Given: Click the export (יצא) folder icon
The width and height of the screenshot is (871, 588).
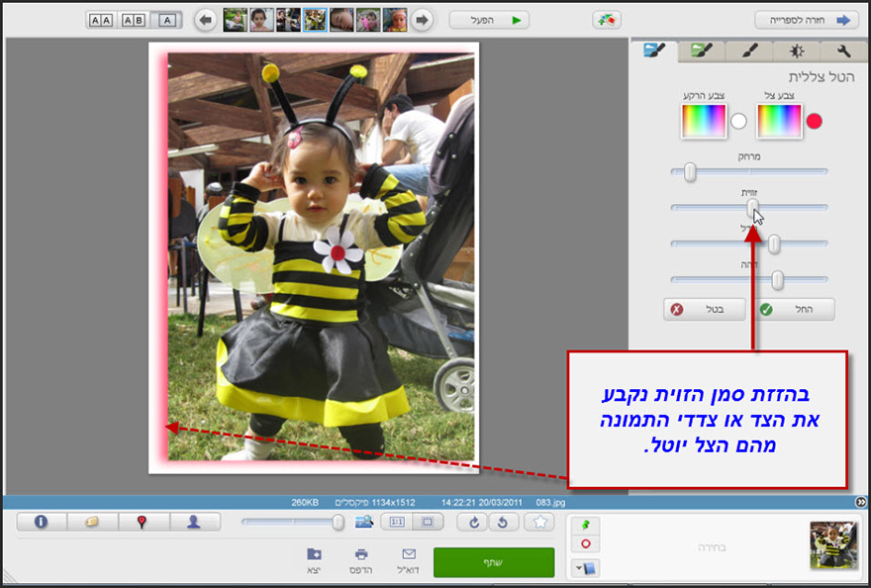Looking at the screenshot, I should pos(314,552).
